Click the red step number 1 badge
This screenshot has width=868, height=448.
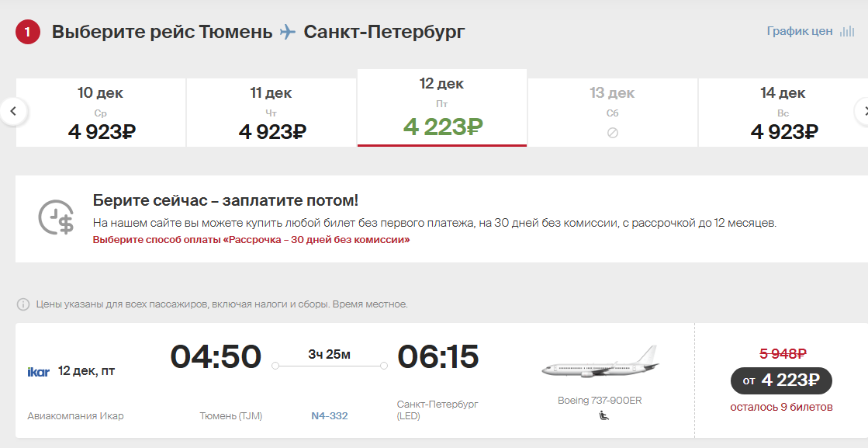(x=28, y=32)
